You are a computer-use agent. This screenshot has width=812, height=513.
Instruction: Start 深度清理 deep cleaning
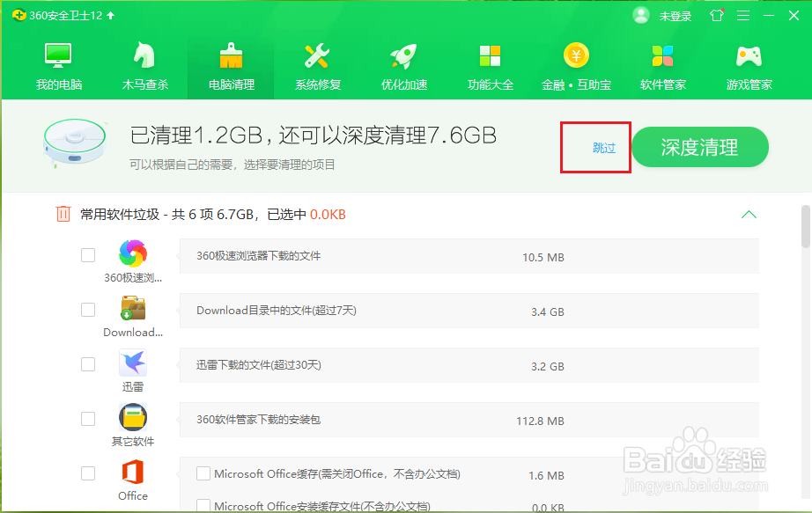[x=699, y=147]
